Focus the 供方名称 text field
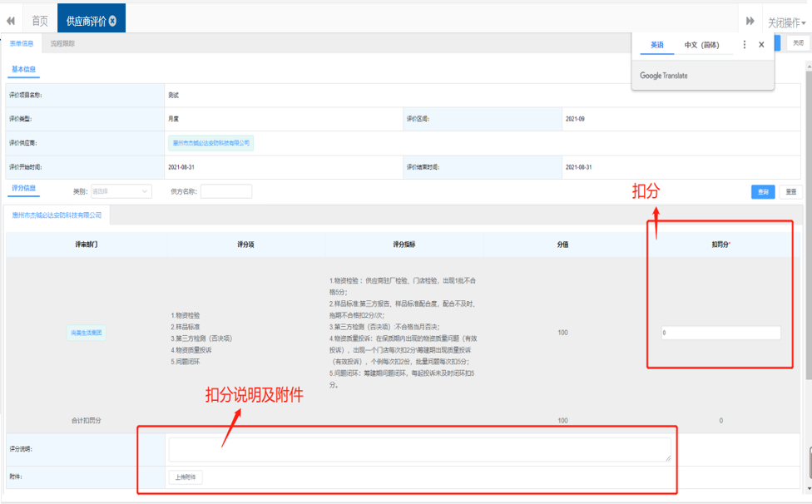The image size is (812, 504). [225, 191]
